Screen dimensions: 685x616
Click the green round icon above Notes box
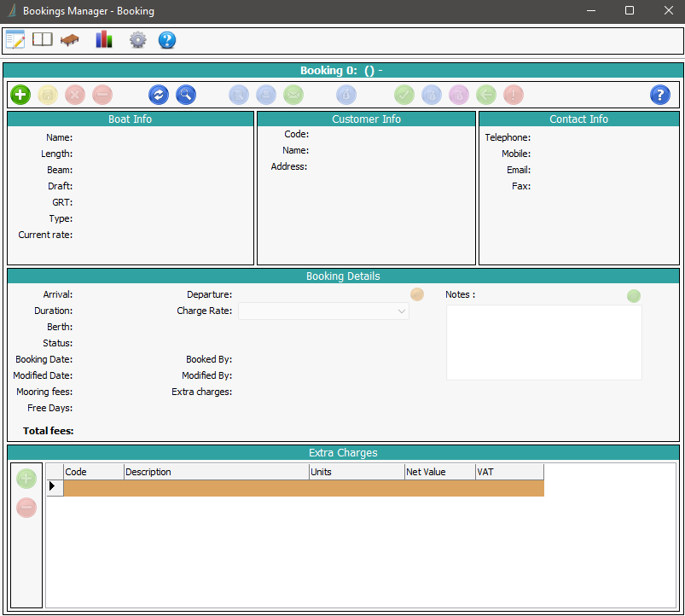click(634, 296)
